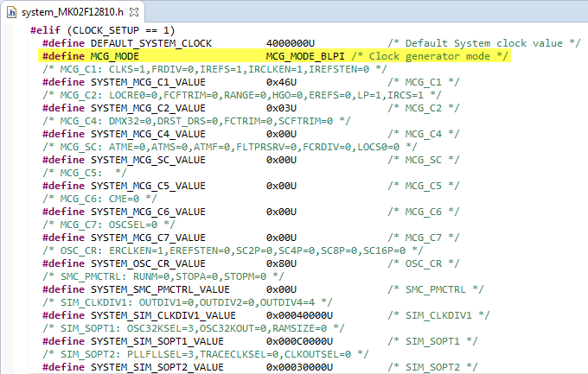Click the 'Clock generator mode' comment
Screen dimensions: 588x374
(430, 56)
